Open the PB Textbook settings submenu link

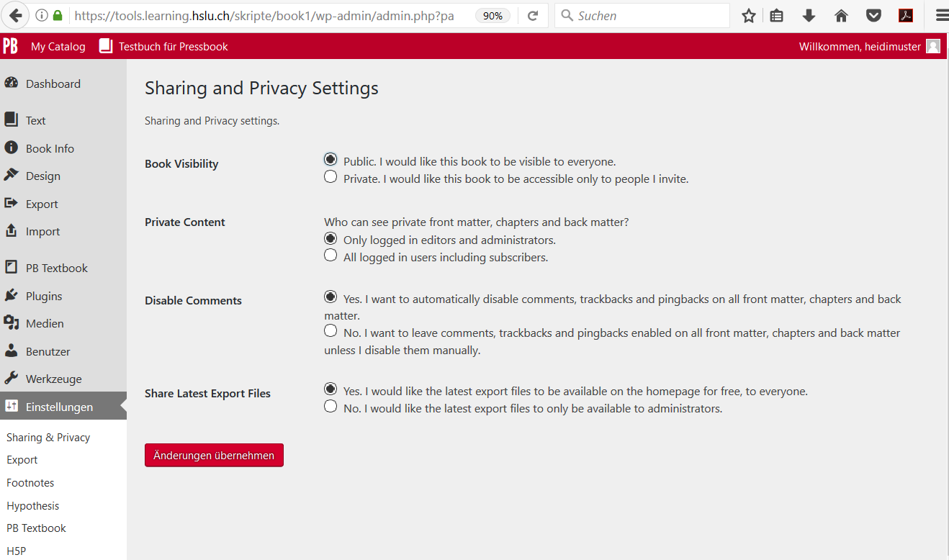[x=36, y=528]
